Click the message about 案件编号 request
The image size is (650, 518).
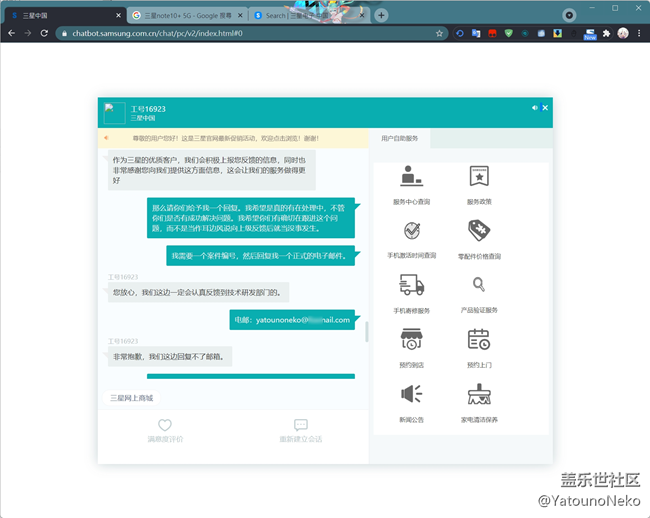pyautogui.click(x=260, y=256)
